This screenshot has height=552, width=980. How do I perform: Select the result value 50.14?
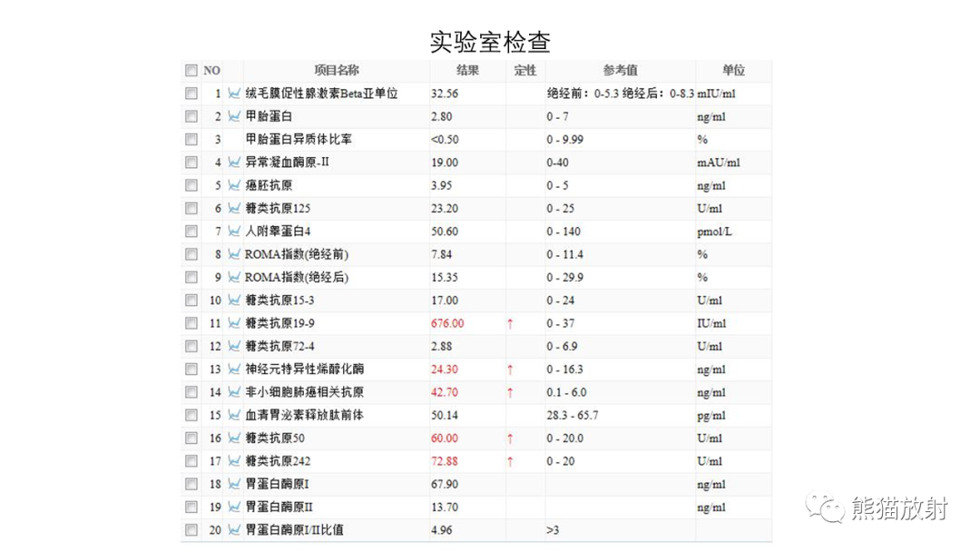pyautogui.click(x=445, y=415)
